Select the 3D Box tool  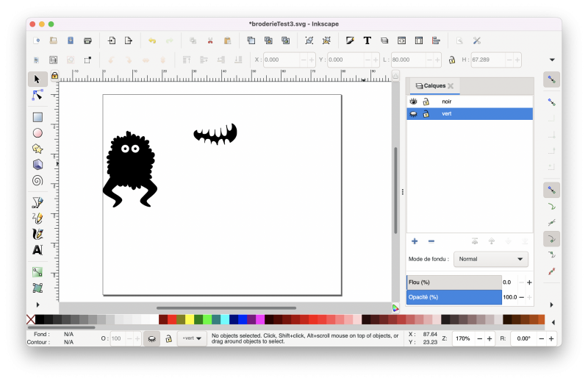tap(37, 164)
